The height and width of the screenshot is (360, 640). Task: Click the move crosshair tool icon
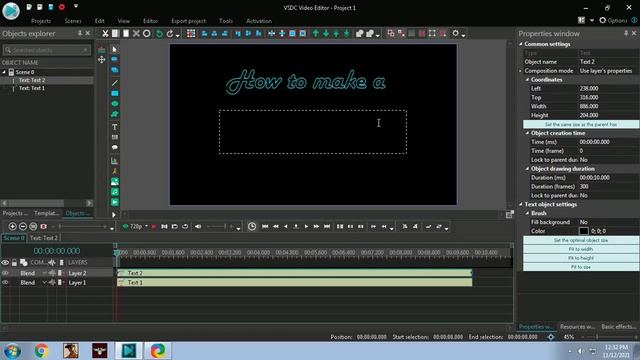(x=102, y=60)
